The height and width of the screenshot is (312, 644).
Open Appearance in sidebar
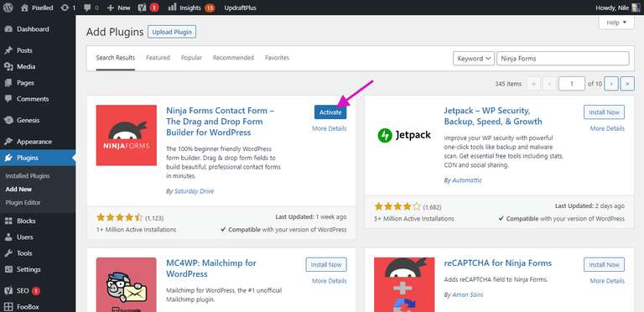click(x=38, y=142)
